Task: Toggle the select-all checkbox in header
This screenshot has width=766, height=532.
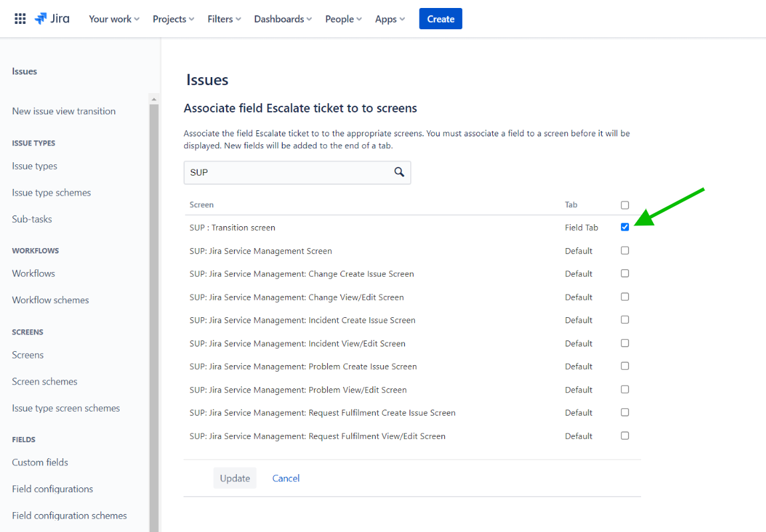Action: click(x=624, y=205)
